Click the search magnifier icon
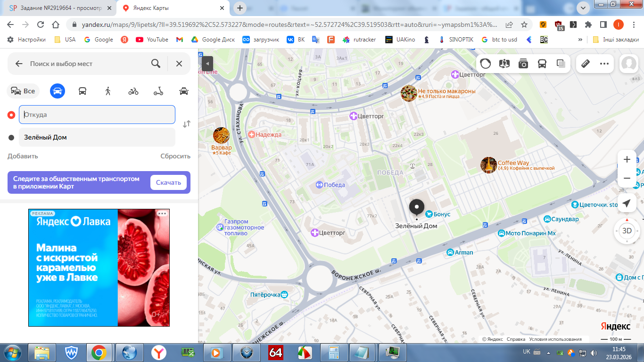This screenshot has width=644, height=362. coord(156,64)
